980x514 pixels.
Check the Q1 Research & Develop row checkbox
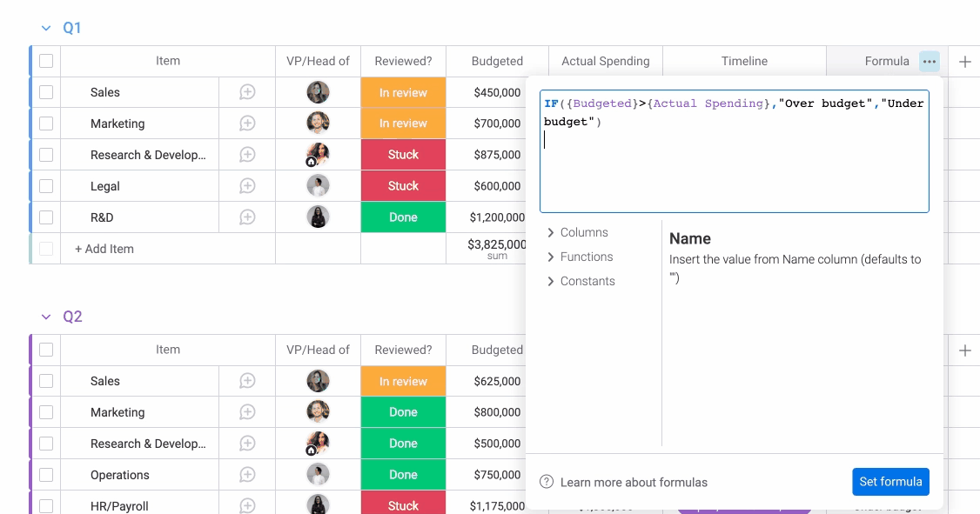[x=46, y=155]
